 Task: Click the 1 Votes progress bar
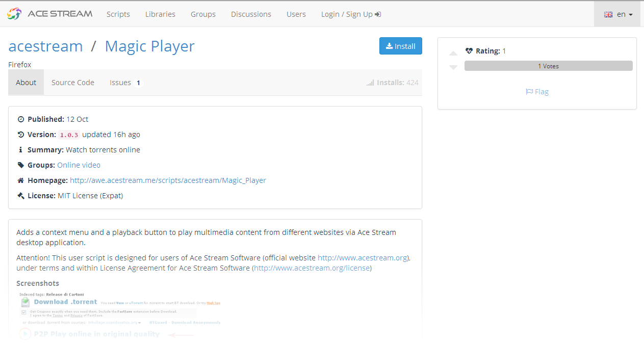549,66
